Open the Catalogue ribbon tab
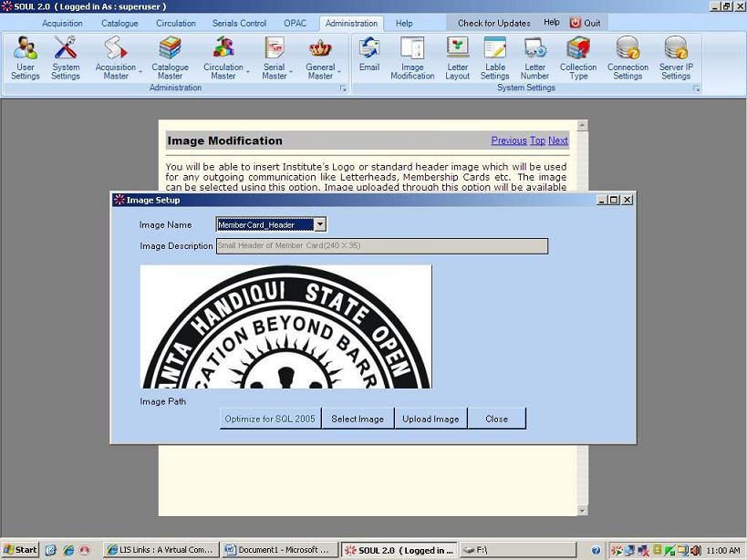The width and height of the screenshot is (747, 560). pyautogui.click(x=119, y=24)
